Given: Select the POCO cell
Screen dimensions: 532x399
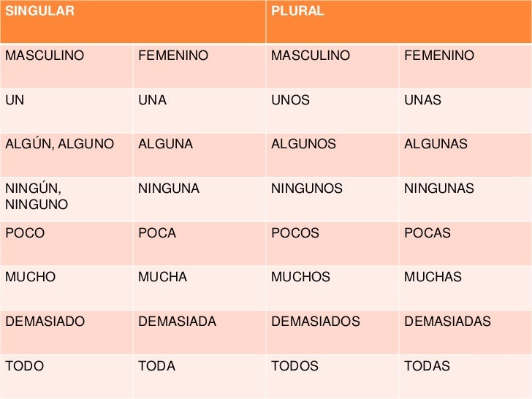Looking at the screenshot, I should pos(66,243).
